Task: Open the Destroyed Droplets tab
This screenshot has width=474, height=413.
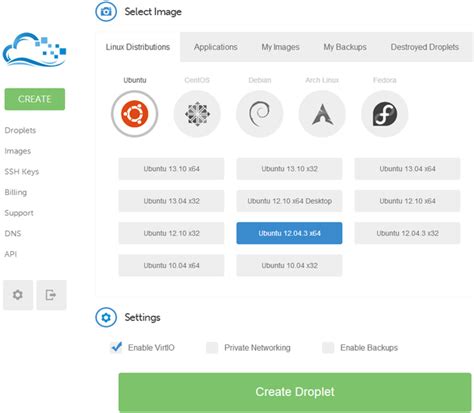Action: tap(425, 47)
